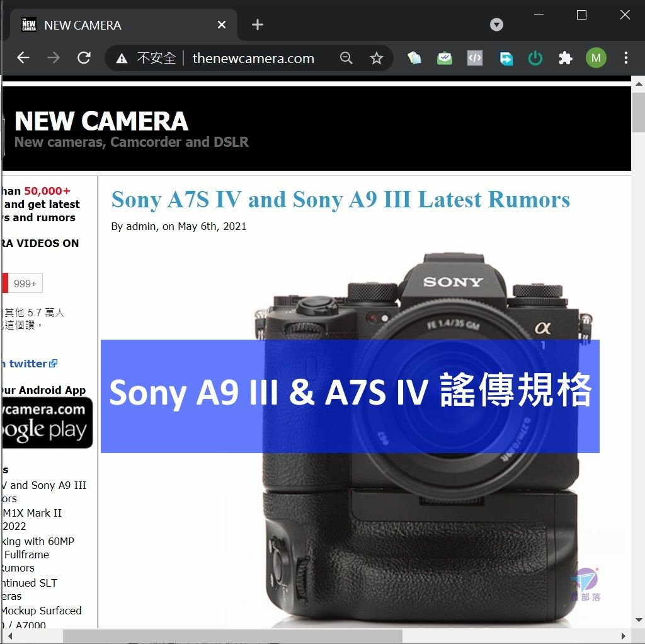Click the scrollbar down arrow
This screenshot has width=645, height=644.
pyautogui.click(x=639, y=620)
